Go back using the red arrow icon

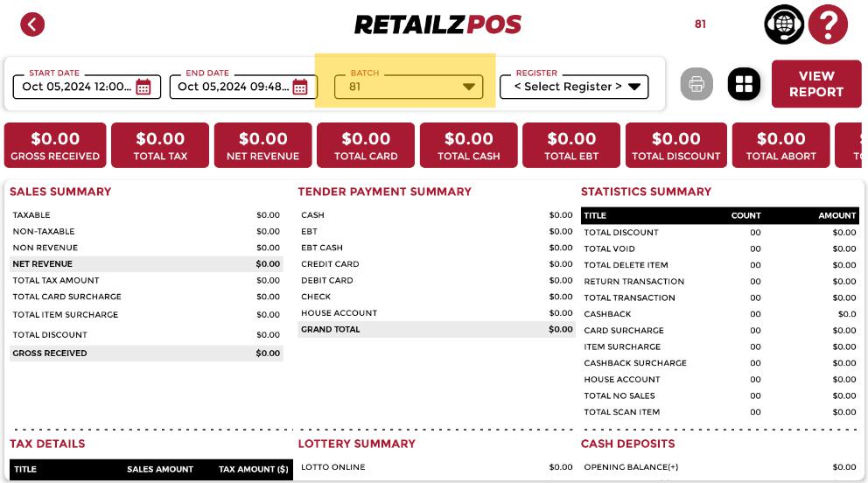coord(32,24)
